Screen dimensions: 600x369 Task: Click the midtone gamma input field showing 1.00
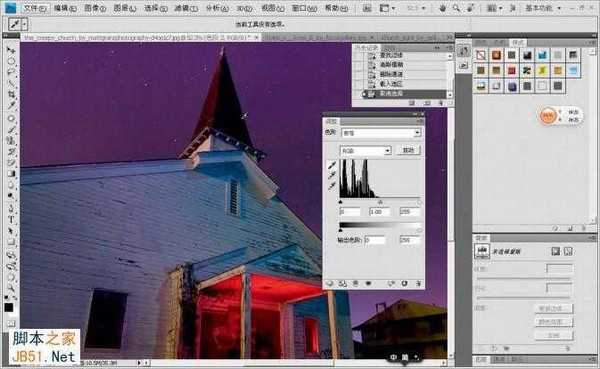coord(379,212)
